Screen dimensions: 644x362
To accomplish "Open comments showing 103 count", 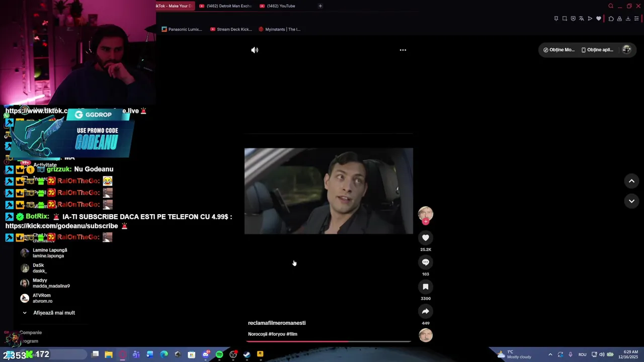I will tap(426, 262).
